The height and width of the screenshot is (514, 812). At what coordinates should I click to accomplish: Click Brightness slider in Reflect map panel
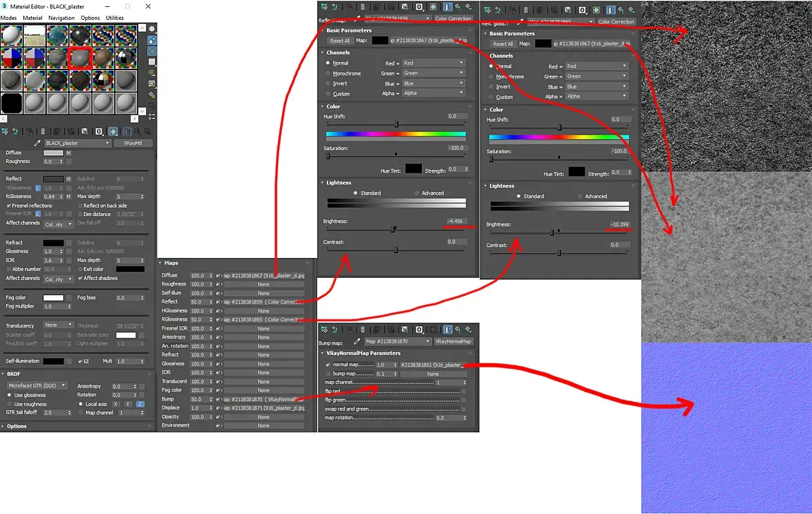[396, 229]
